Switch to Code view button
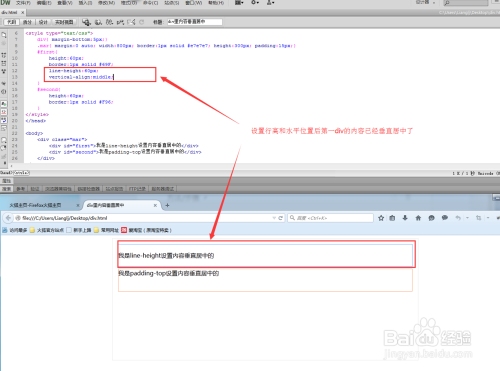 pyautogui.click(x=12, y=22)
